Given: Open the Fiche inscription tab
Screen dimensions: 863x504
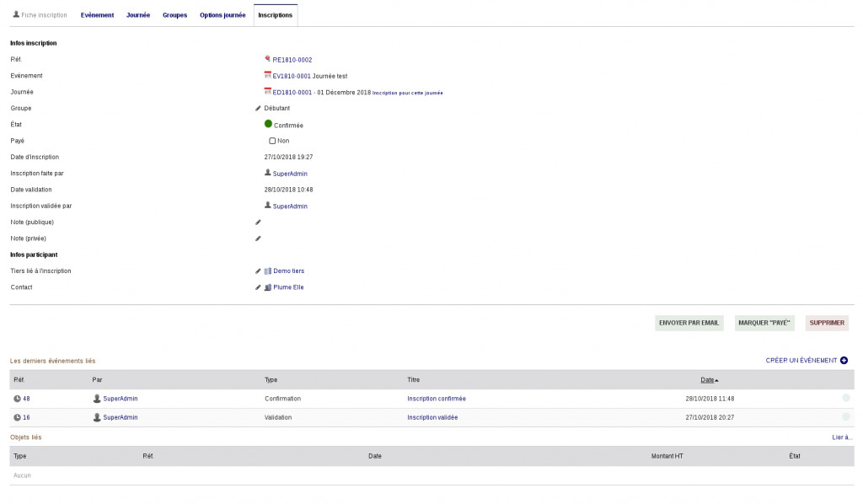Looking at the screenshot, I should pos(40,15).
